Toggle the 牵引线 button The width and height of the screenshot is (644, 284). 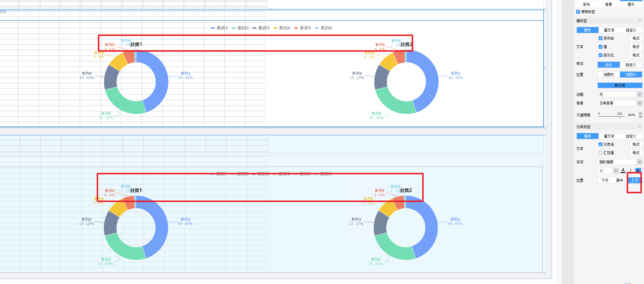(x=620, y=85)
